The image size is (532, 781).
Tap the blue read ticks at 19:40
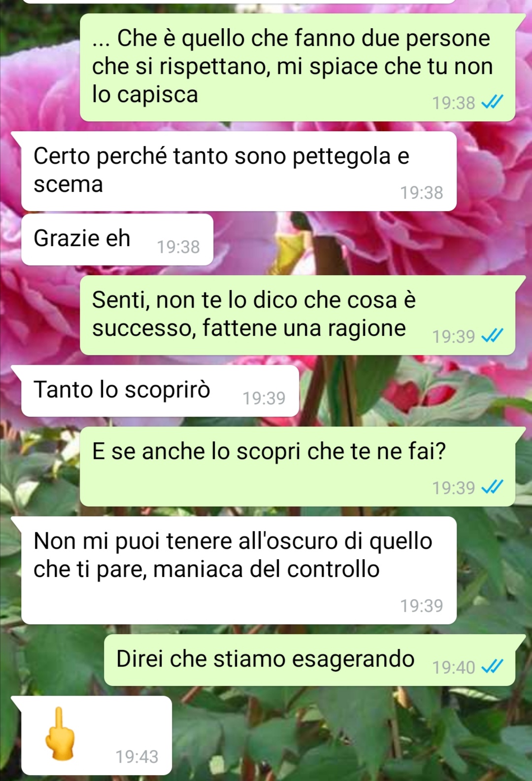(492, 667)
